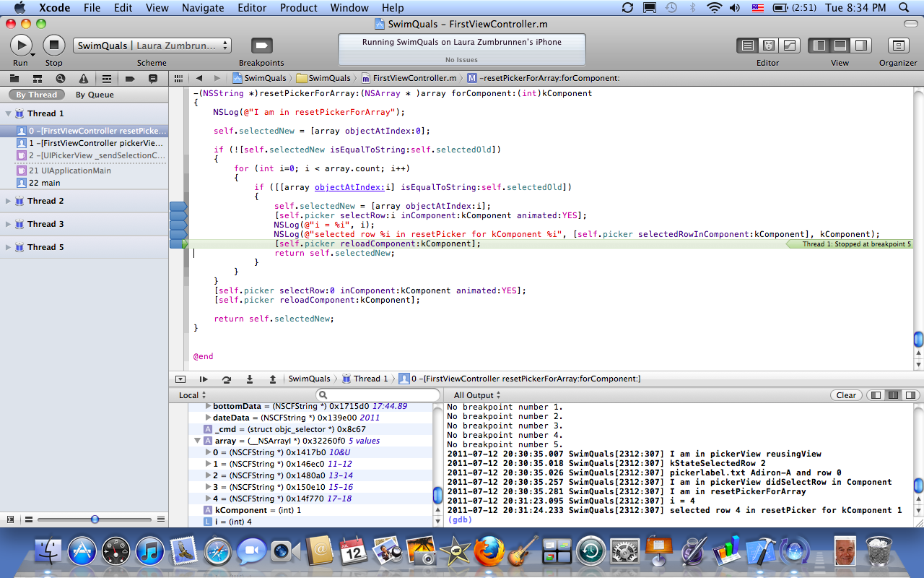Click the source editor vertical scrollbar thumb
The height and width of the screenshot is (578, 924).
pyautogui.click(x=918, y=340)
